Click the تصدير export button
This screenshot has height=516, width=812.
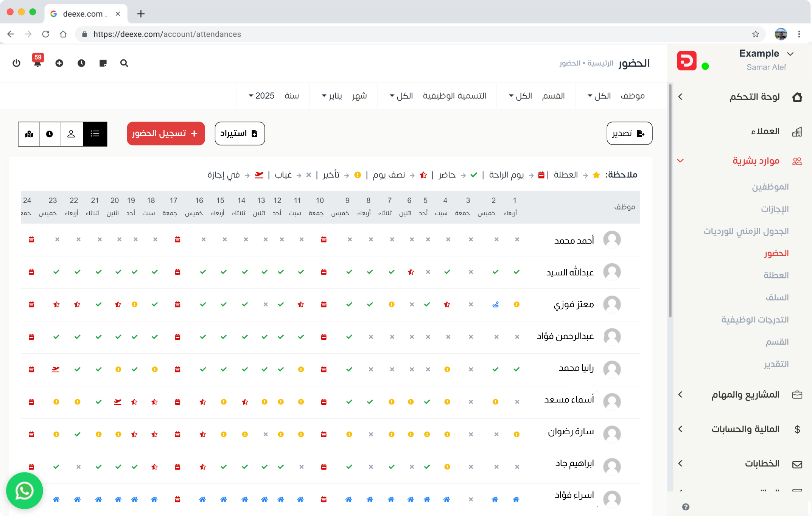629,133
